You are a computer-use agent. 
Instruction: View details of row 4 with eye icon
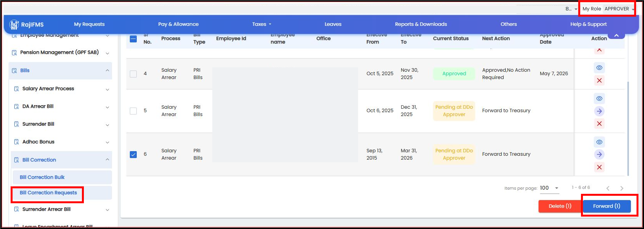tap(599, 68)
